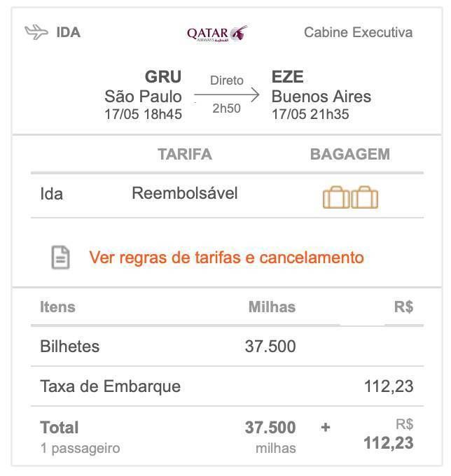
Task: Click the airplane icon beside IDA
Action: [36, 32]
